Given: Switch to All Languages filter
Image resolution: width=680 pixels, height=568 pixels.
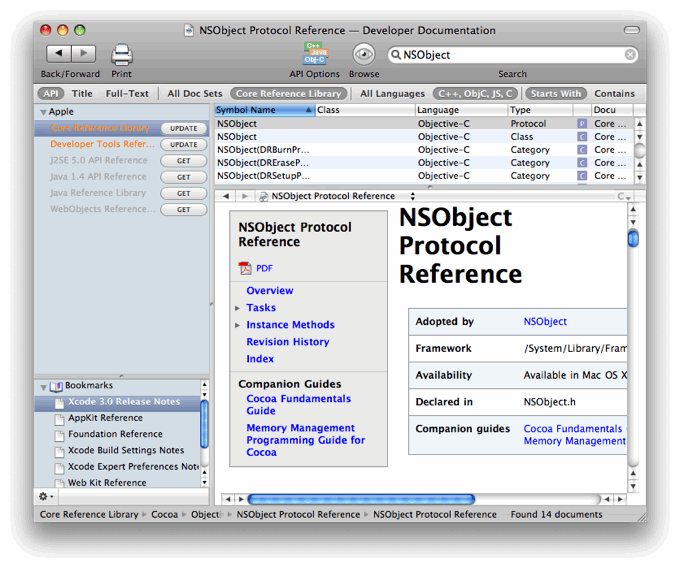Looking at the screenshot, I should [x=392, y=94].
